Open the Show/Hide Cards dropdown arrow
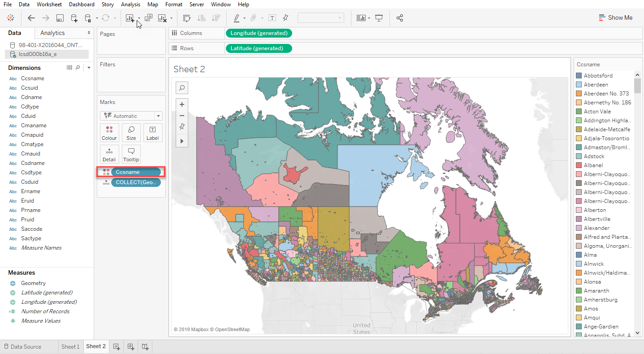This screenshot has width=644, height=354. click(369, 18)
